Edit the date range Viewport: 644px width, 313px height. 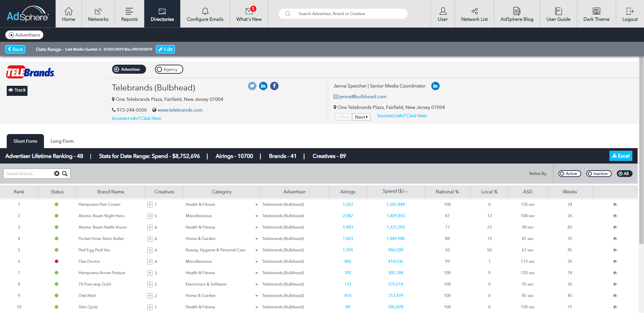click(x=165, y=49)
